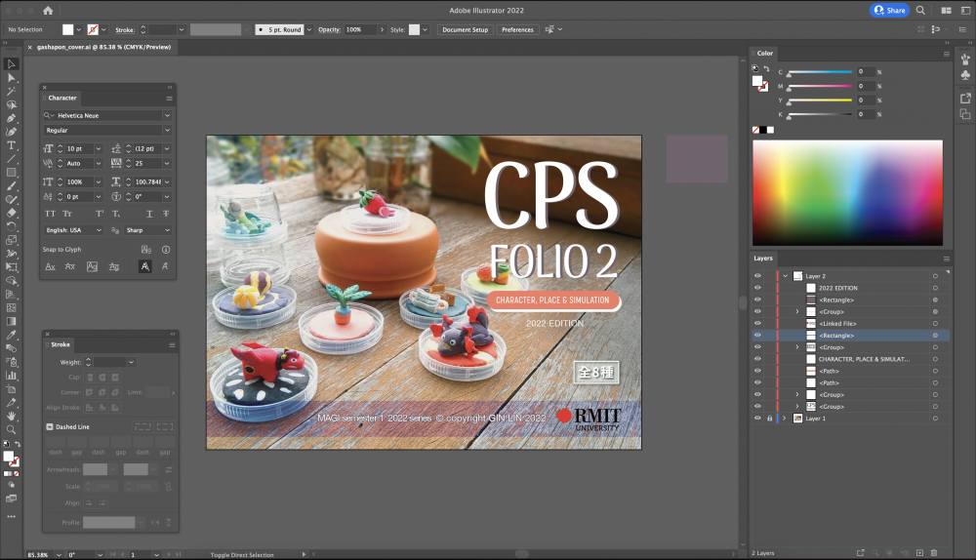Choose the Eyedropper tool
This screenshot has height=560, width=976.
[x=11, y=335]
